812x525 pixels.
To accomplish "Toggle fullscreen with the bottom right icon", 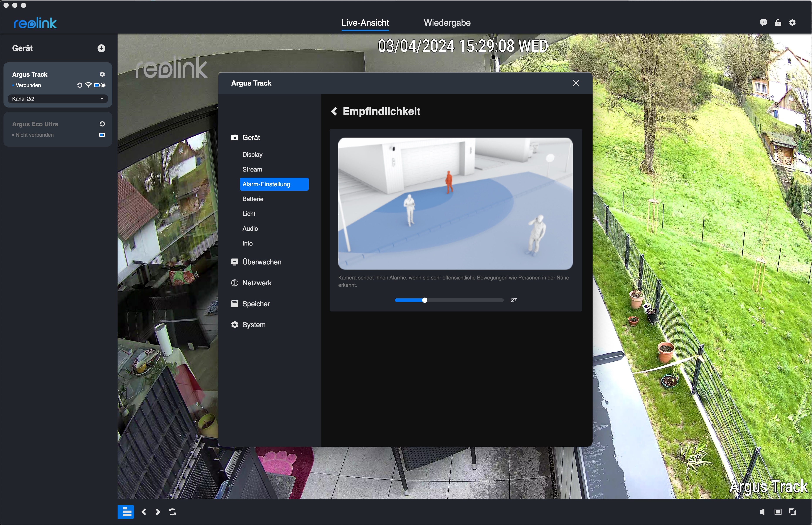I will pyautogui.click(x=792, y=512).
